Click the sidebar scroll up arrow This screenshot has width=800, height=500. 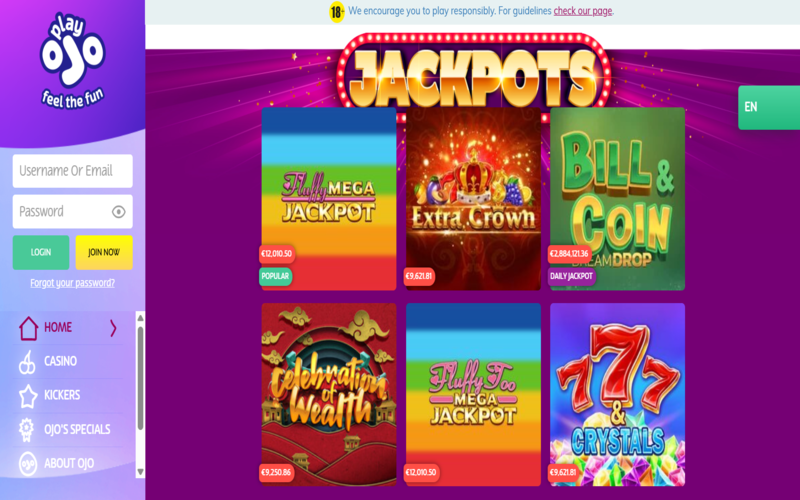140,318
